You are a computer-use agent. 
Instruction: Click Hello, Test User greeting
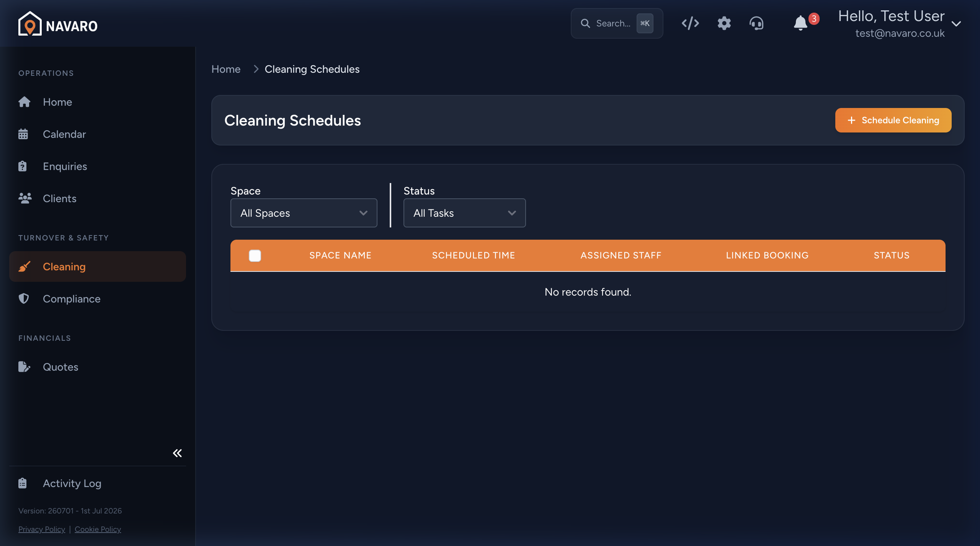pos(891,16)
